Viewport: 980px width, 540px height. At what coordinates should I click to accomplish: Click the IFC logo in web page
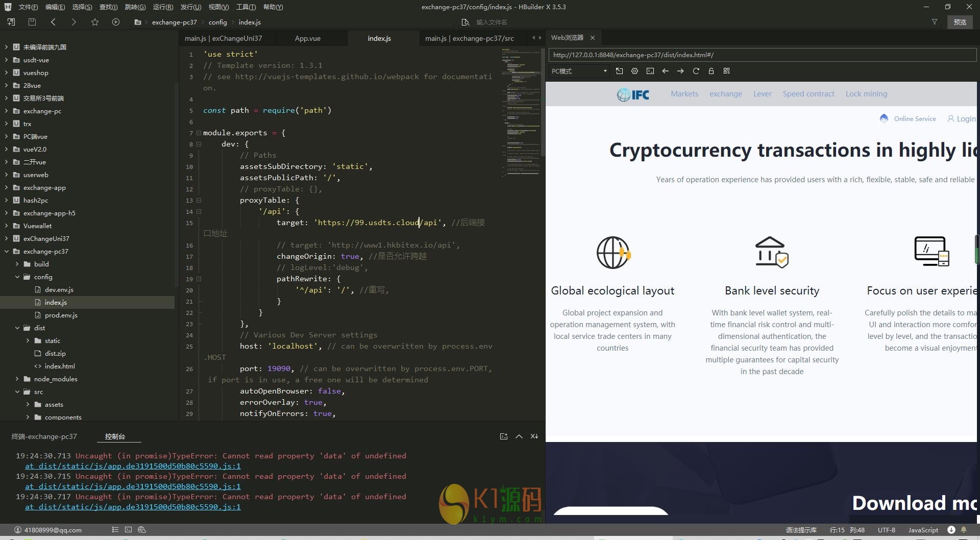pyautogui.click(x=633, y=94)
